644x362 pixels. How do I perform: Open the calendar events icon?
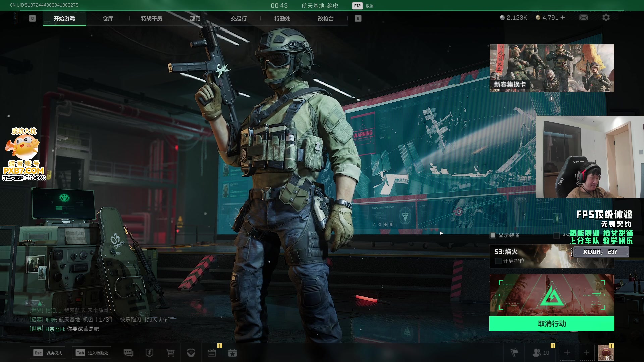coord(212,353)
